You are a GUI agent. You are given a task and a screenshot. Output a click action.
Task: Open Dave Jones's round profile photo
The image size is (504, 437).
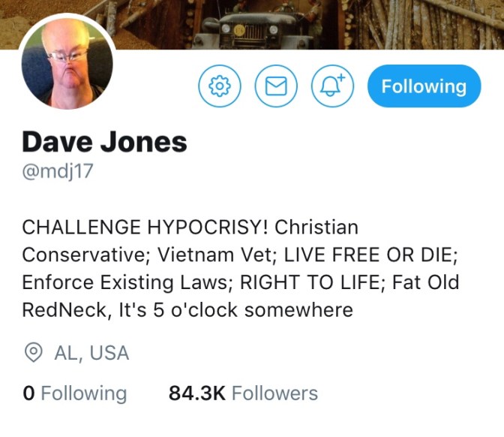pyautogui.click(x=67, y=63)
